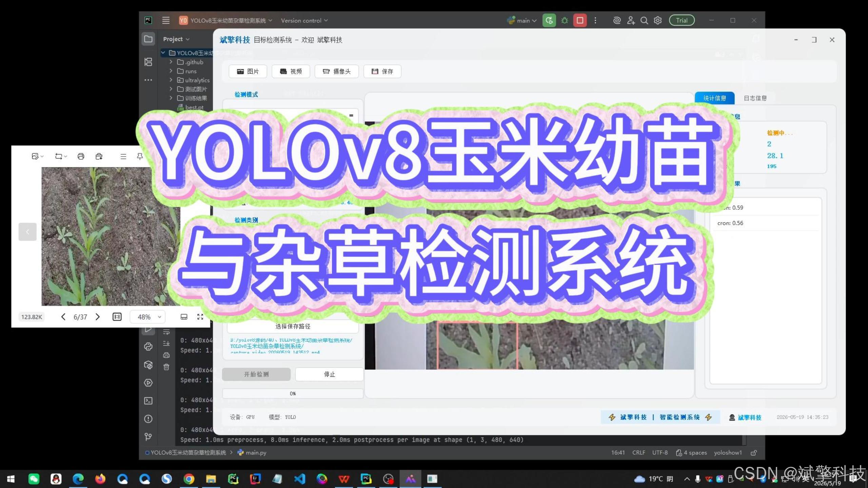Open Python Packages tool window
Screen dimensions: 868x488
[148, 365]
